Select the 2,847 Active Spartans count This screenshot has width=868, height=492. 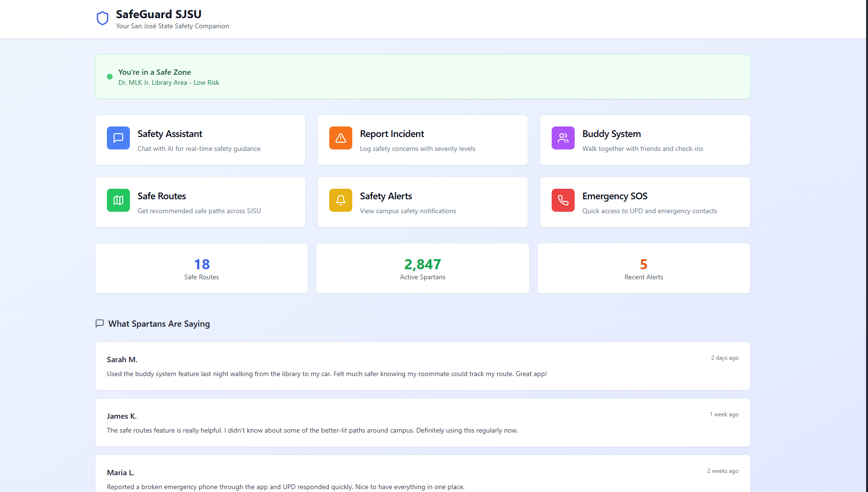pos(423,264)
